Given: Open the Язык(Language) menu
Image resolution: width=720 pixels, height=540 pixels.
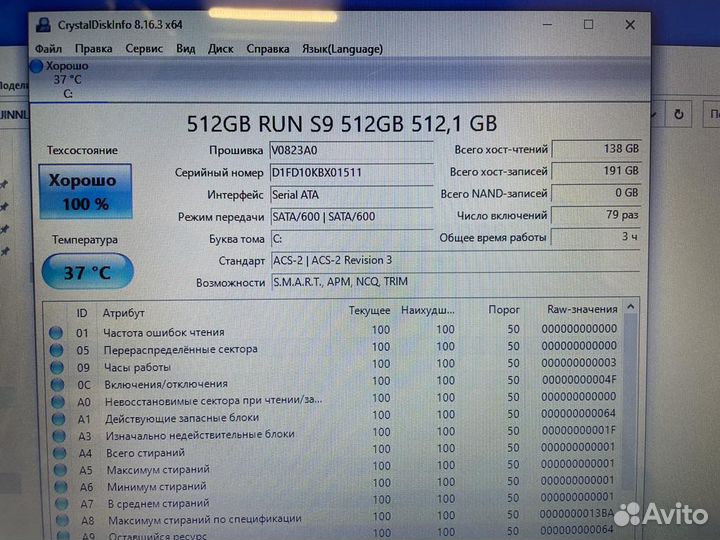Looking at the screenshot, I should (x=342, y=49).
